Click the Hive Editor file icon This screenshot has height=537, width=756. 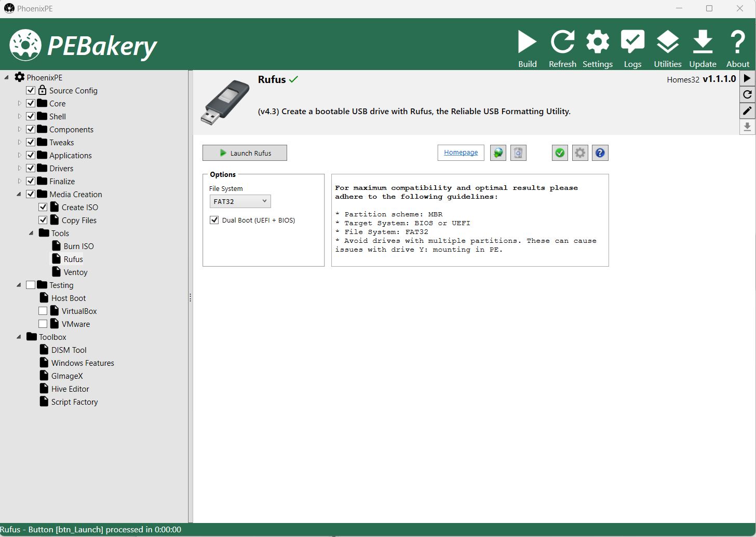click(x=44, y=389)
